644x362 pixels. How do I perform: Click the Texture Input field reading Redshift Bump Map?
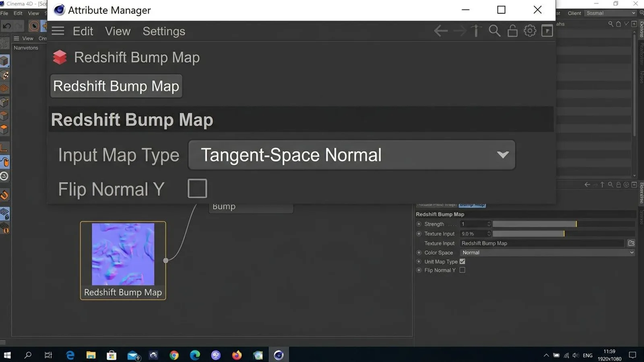click(542, 243)
